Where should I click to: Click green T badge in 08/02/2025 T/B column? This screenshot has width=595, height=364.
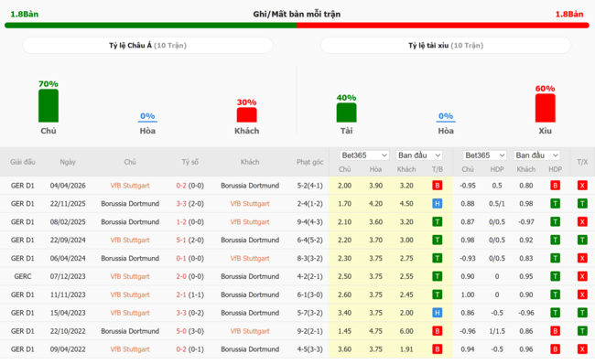coord(438,222)
